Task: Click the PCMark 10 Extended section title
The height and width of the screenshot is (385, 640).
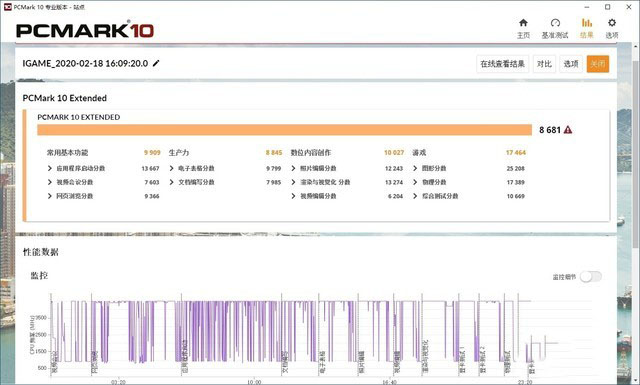Action: 64,98
